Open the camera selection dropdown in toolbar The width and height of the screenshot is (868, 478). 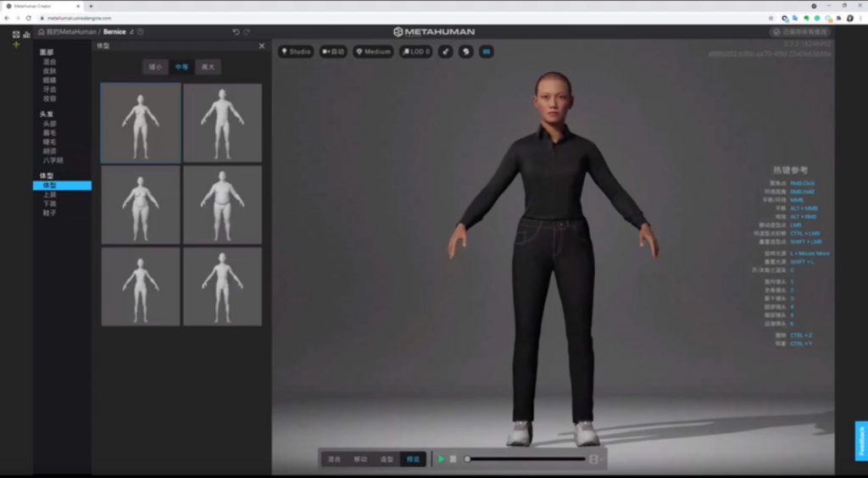333,52
